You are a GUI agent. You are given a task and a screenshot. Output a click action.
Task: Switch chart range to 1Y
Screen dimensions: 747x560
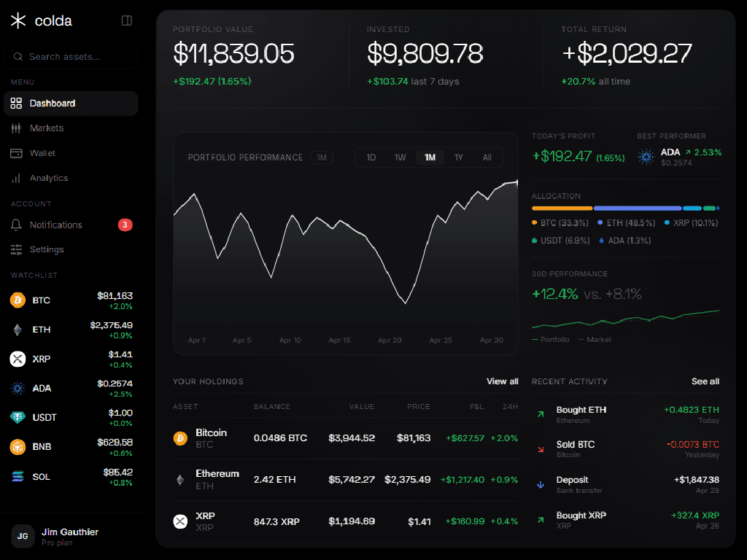[x=459, y=157]
